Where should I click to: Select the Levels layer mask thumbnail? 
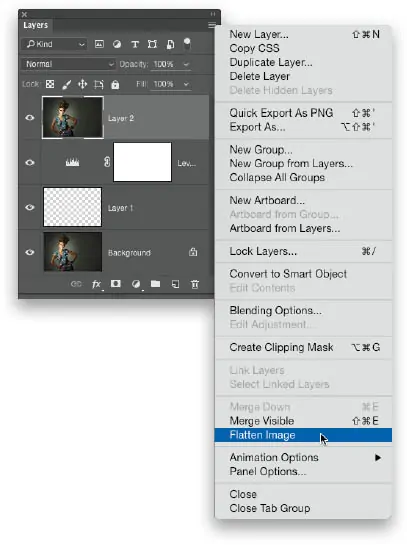coord(143,162)
